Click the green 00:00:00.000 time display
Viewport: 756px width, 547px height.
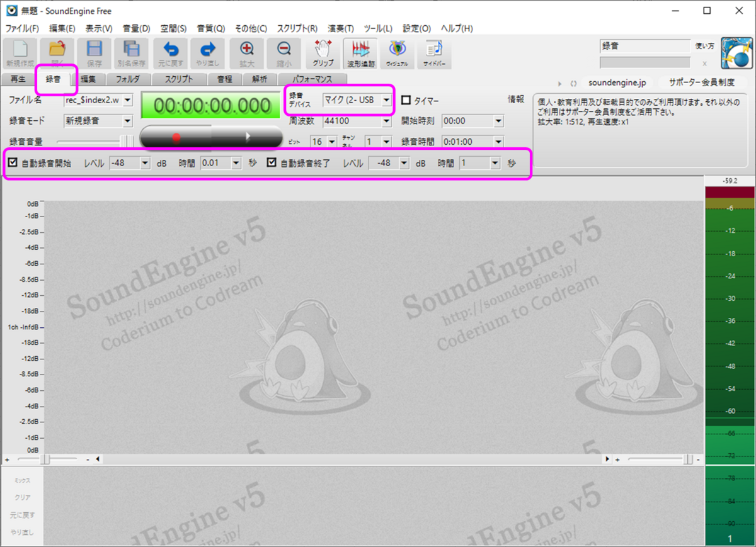(210, 106)
